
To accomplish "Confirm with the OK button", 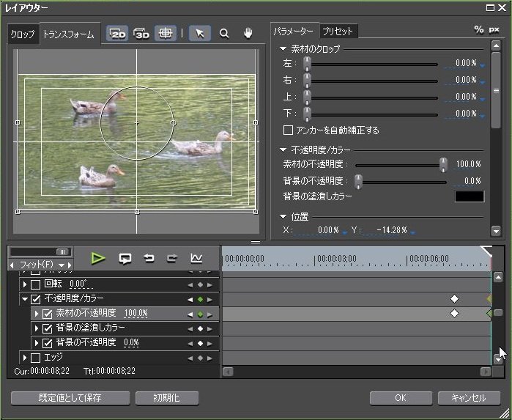I will (x=401, y=398).
